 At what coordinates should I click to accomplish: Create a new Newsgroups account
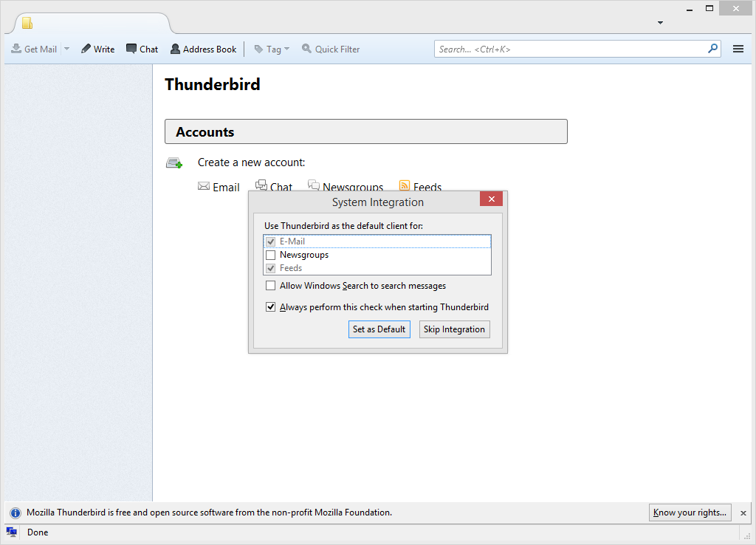pyautogui.click(x=346, y=185)
